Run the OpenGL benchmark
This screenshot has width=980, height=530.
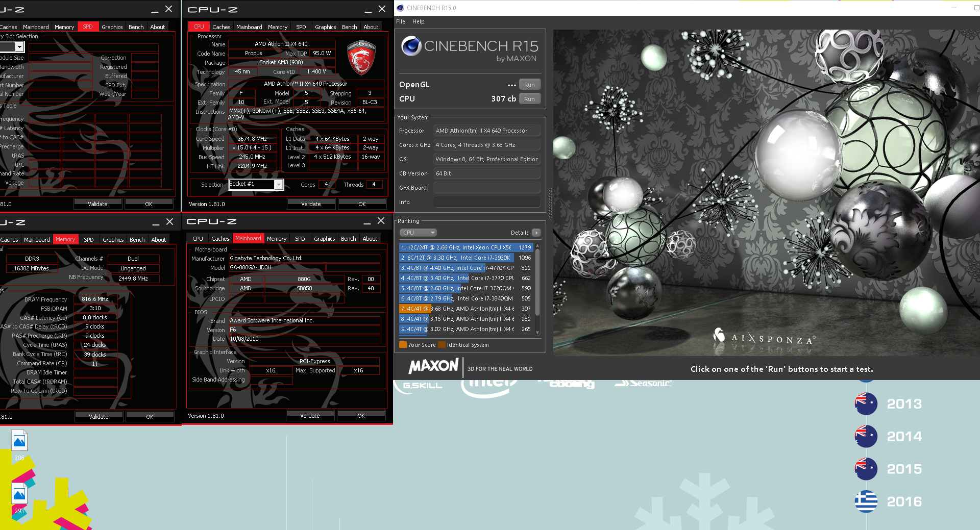click(529, 85)
